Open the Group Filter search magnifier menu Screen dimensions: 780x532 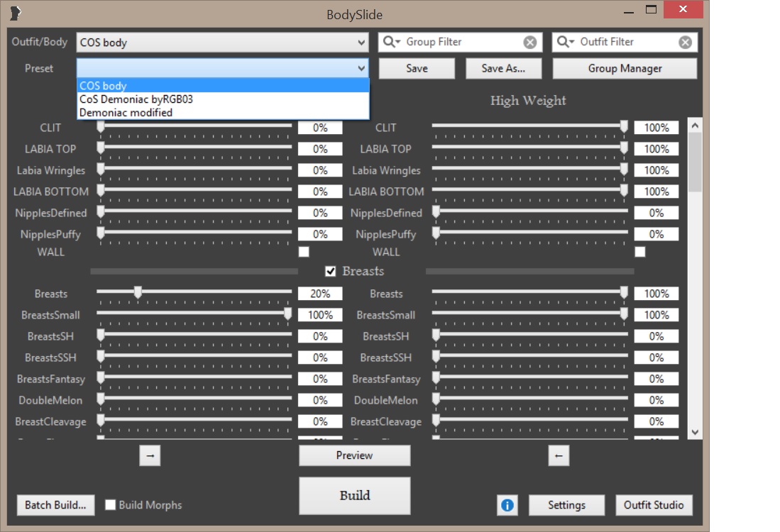(x=392, y=42)
